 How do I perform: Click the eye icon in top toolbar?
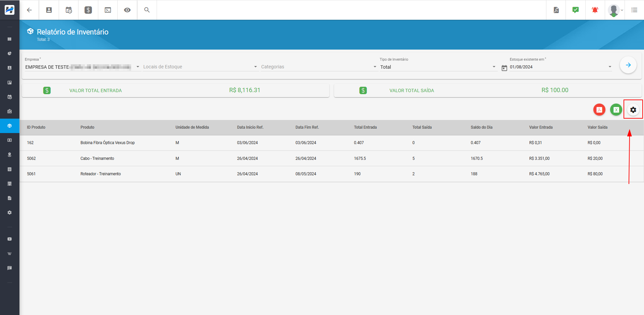127,10
